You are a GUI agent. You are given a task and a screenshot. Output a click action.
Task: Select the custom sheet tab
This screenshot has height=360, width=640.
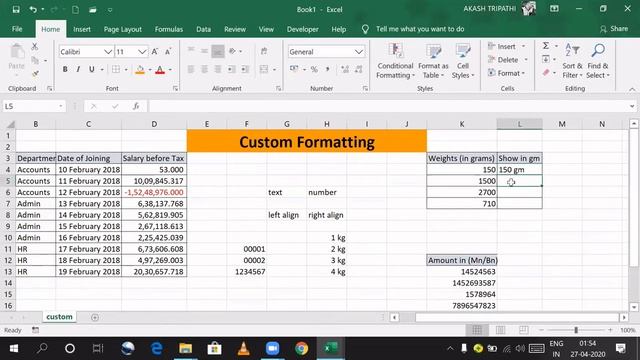click(59, 317)
